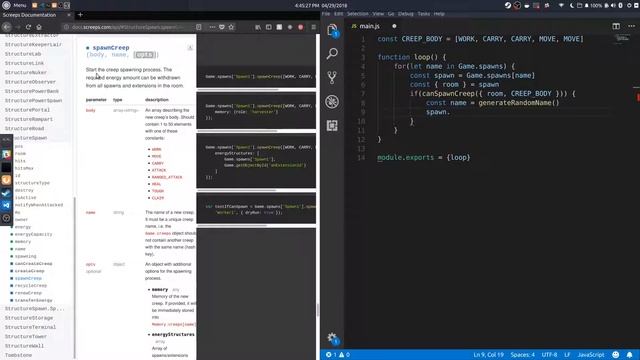Open the View menu in VS Code
Image resolution: width=640 pixels, height=360 pixels.
pyautogui.click(x=378, y=14)
